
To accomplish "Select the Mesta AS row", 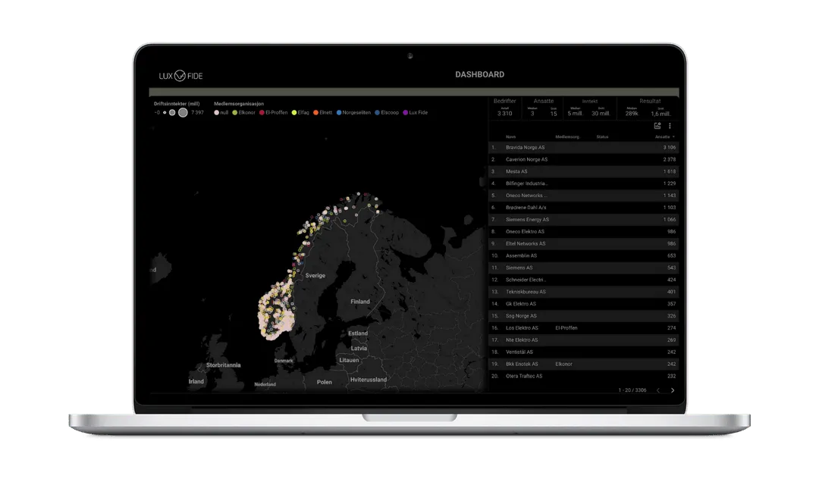I will coord(583,171).
